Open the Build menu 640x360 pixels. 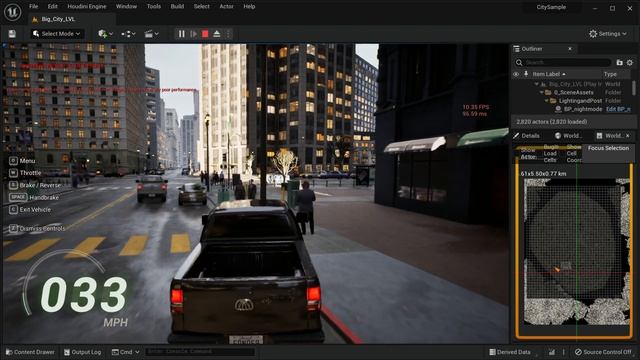(x=177, y=7)
